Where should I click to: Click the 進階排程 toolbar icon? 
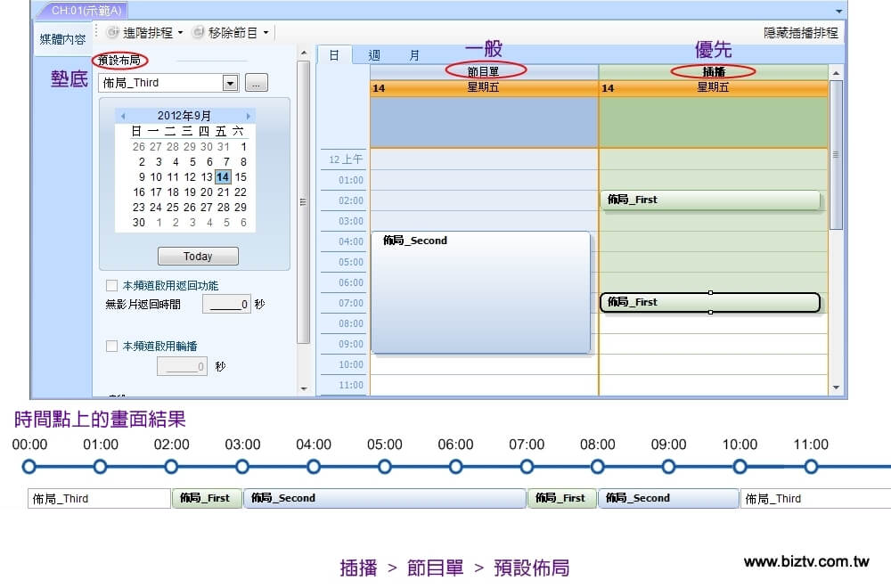point(112,32)
